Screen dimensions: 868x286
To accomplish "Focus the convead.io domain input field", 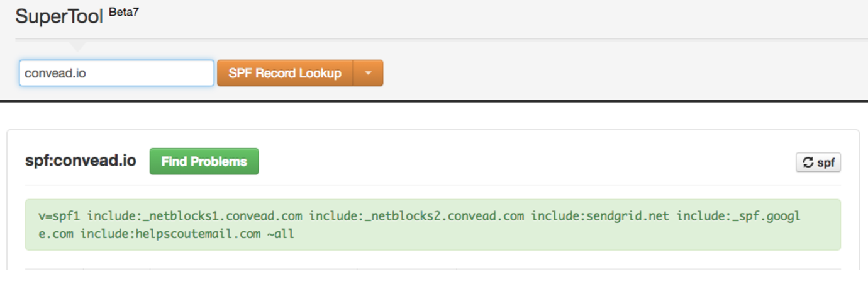I will 116,73.
